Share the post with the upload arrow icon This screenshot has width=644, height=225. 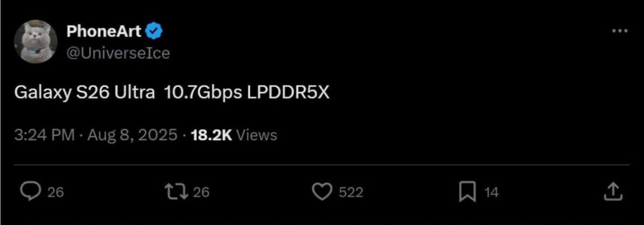click(613, 191)
